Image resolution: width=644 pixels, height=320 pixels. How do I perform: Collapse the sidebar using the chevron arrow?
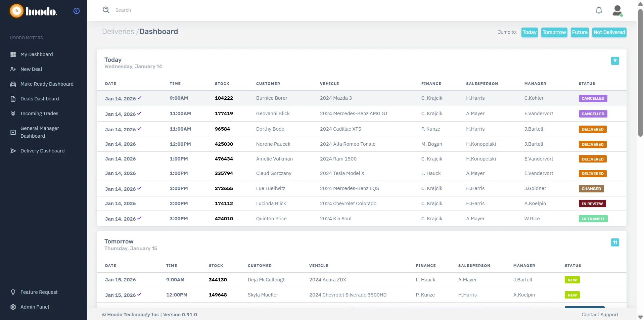[76, 11]
